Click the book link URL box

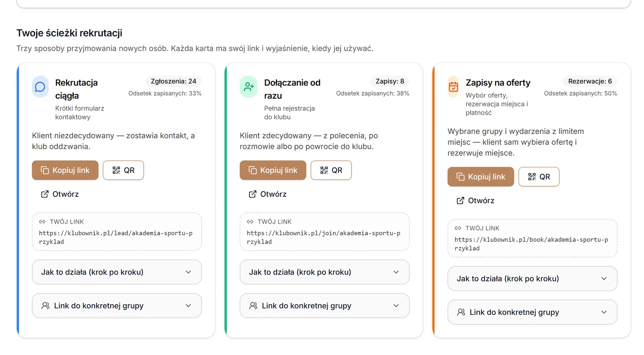click(532, 238)
